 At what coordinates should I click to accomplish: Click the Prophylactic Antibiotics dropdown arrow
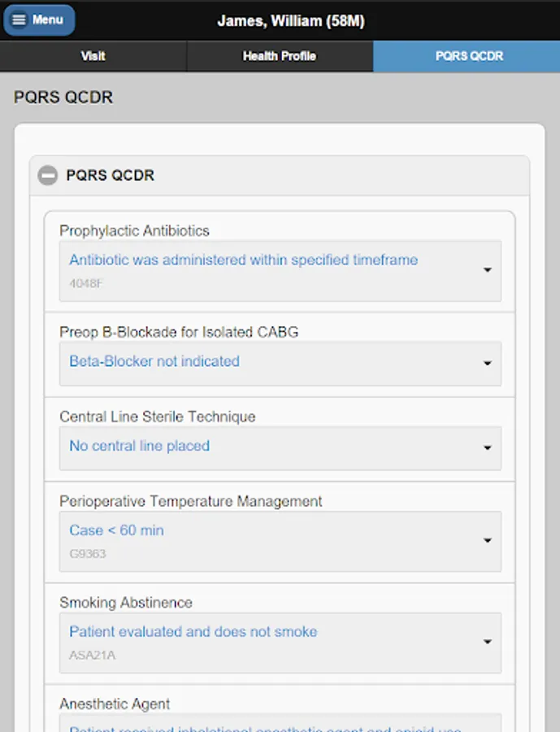coord(487,270)
